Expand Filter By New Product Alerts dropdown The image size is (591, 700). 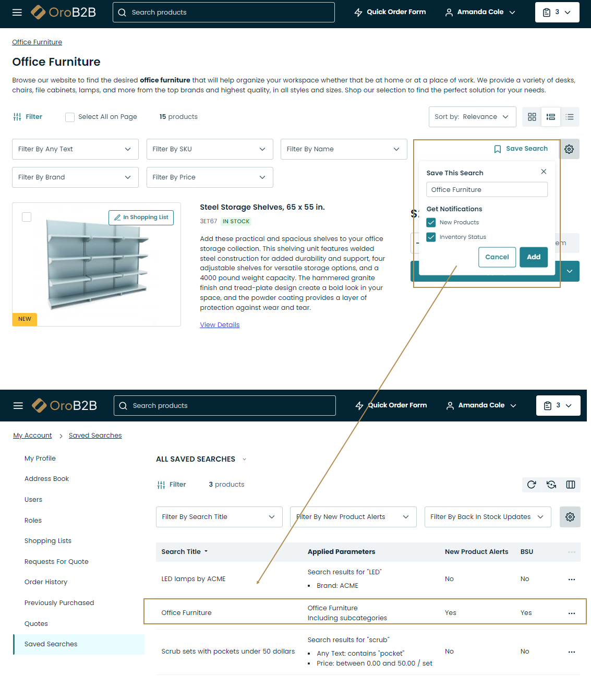click(353, 517)
